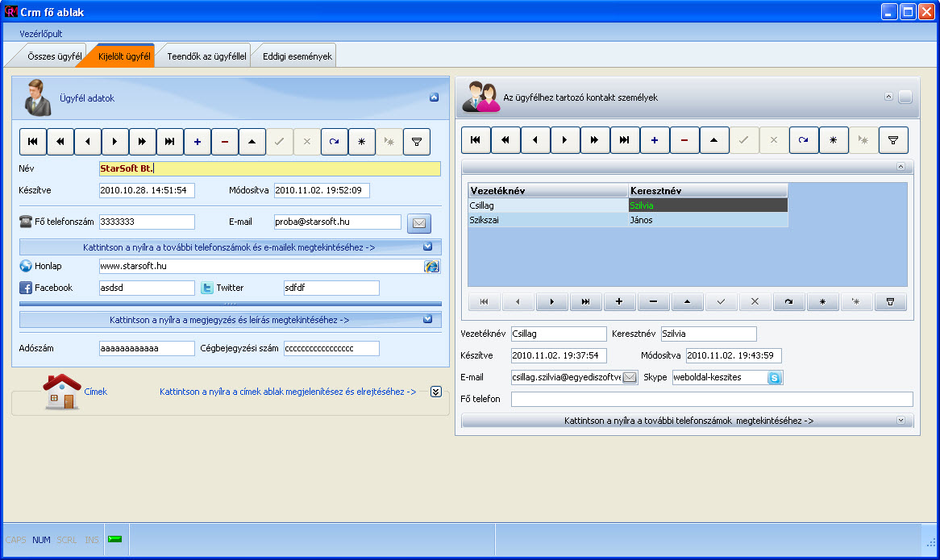Image resolution: width=940 pixels, height=560 pixels.
Task: Open www.starsoft.hu in browser icon
Action: click(x=431, y=266)
